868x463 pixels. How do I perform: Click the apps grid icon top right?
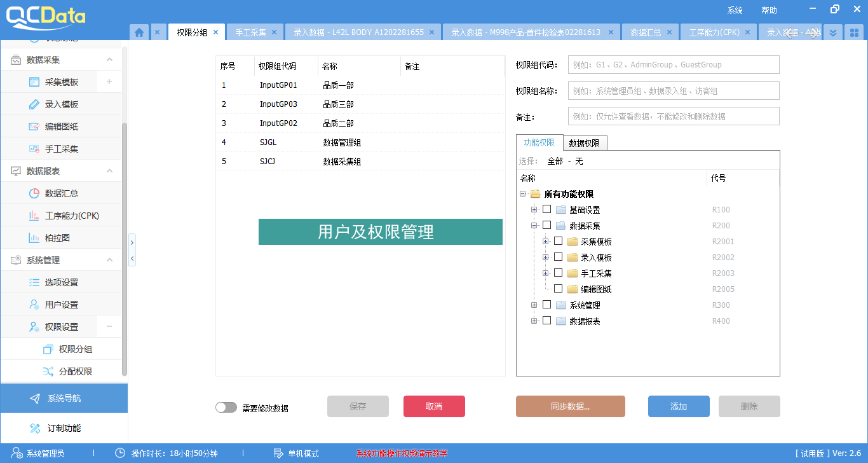pos(854,31)
